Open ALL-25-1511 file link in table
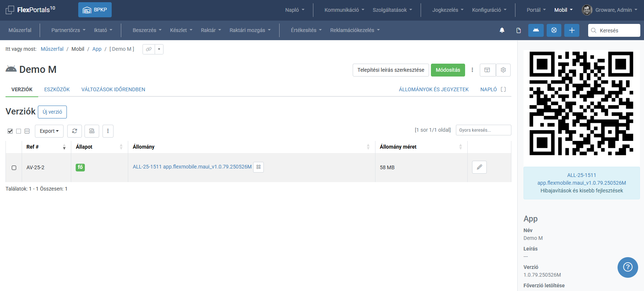Viewport: 644px width, 291px height. click(x=192, y=167)
